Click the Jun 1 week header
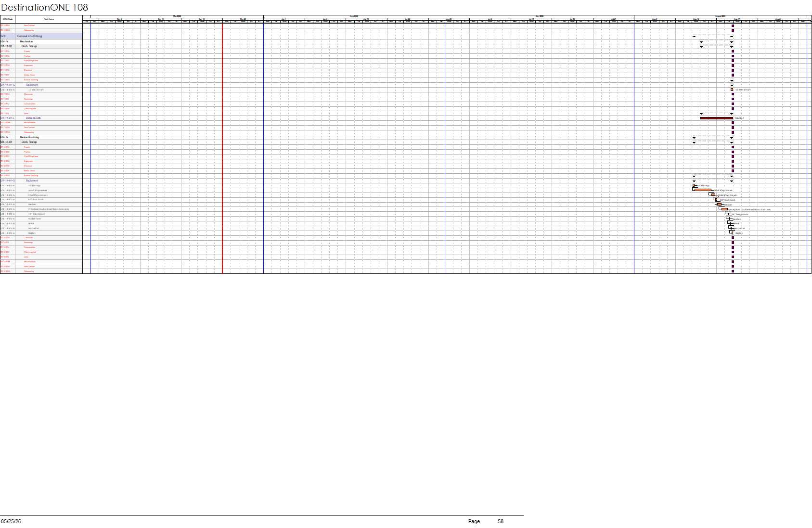The image size is (812, 528). click(x=284, y=19)
